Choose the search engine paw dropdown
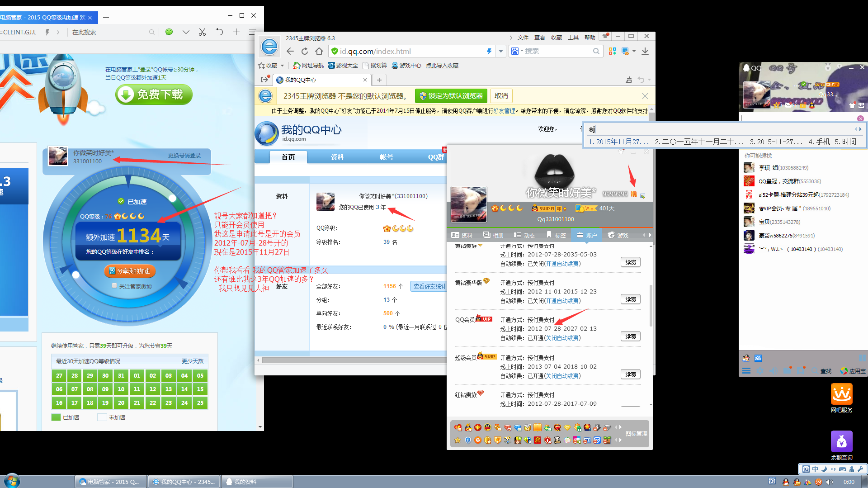Image resolution: width=868 pixels, height=488 pixels. [517, 51]
